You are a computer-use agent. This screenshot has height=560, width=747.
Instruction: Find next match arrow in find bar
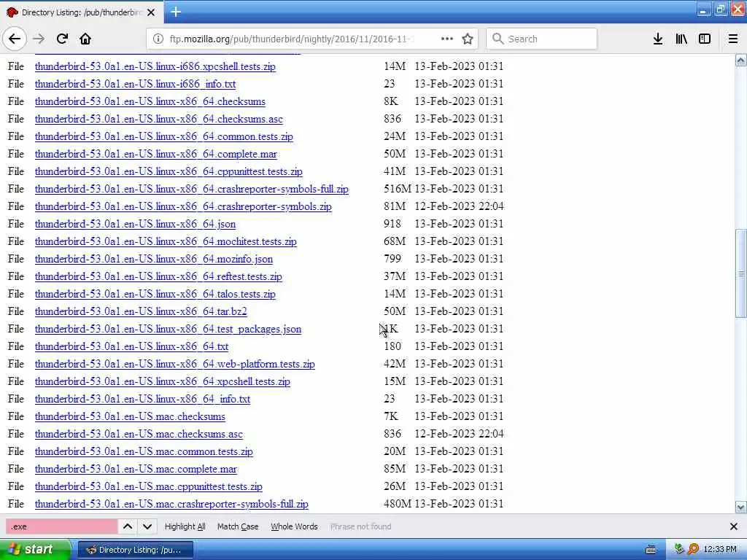[x=147, y=526]
